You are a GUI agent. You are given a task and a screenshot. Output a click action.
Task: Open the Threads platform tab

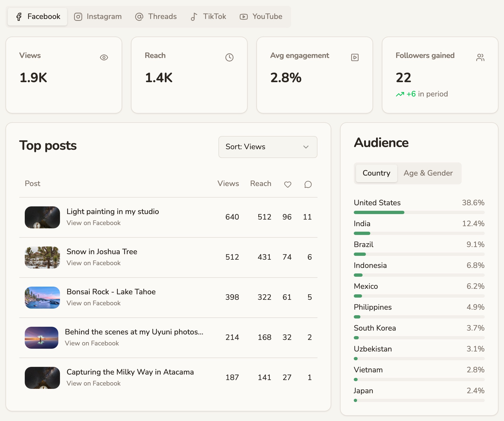pyautogui.click(x=156, y=17)
